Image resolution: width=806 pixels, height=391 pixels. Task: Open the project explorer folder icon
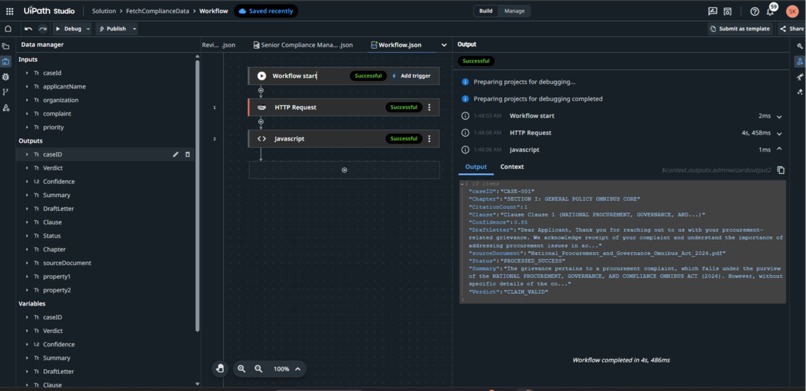(6, 46)
